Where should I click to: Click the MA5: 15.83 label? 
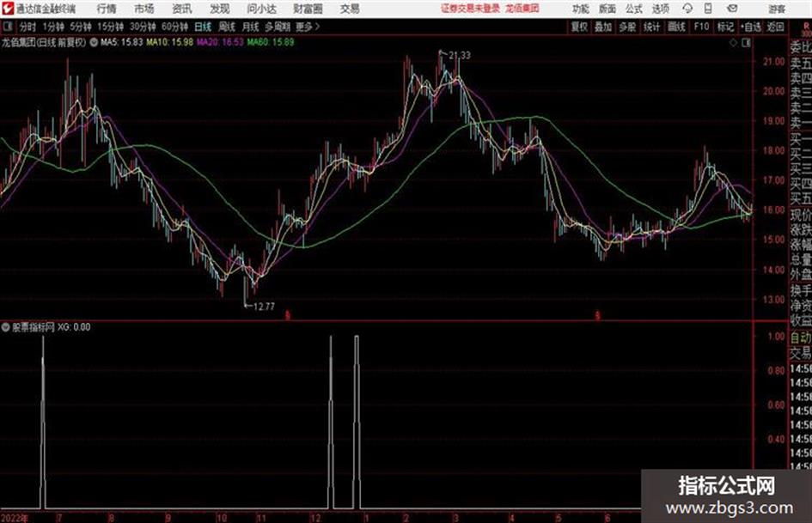coord(121,42)
